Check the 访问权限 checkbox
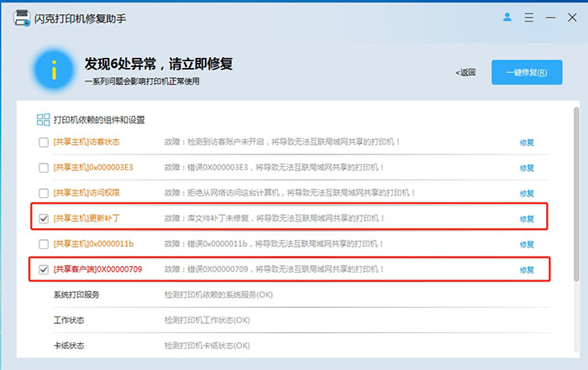 pos(44,193)
